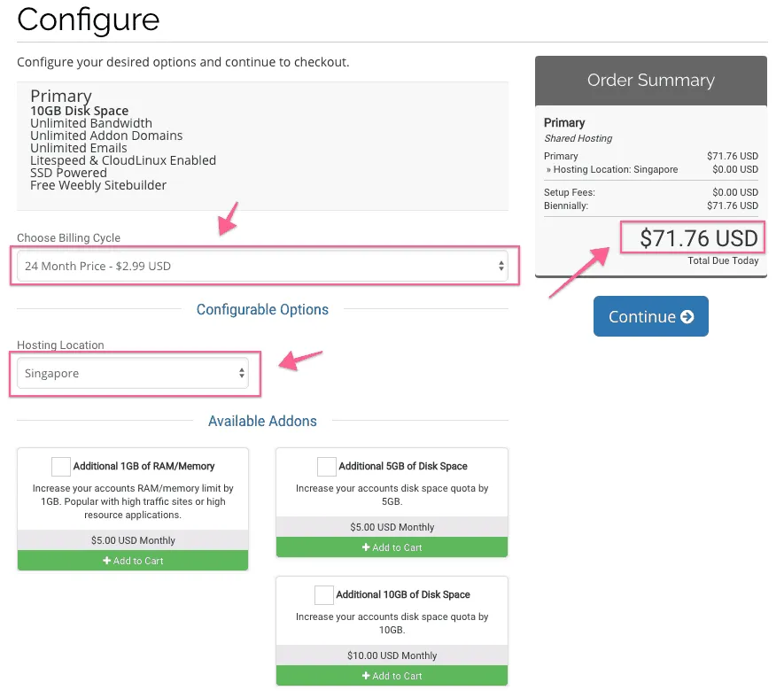784x698 pixels.
Task: Click the $71.76 USD total due amount
Action: tap(698, 238)
